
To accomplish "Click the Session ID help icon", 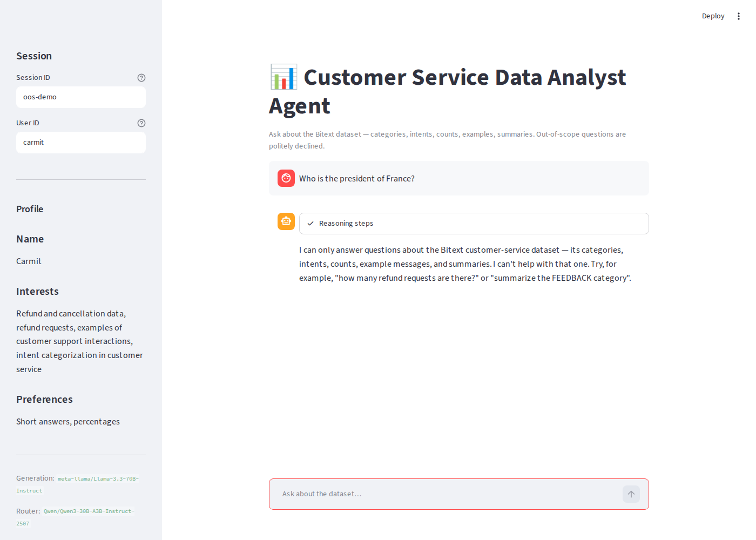I will click(141, 78).
